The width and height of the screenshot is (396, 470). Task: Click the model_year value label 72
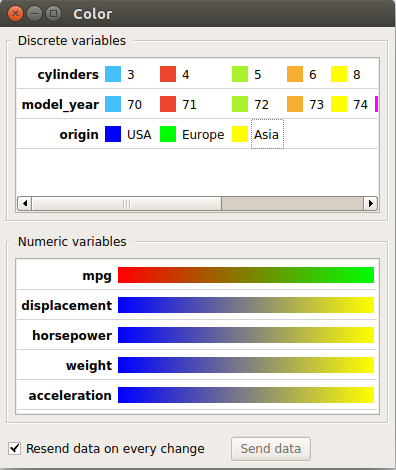pyautogui.click(x=261, y=104)
